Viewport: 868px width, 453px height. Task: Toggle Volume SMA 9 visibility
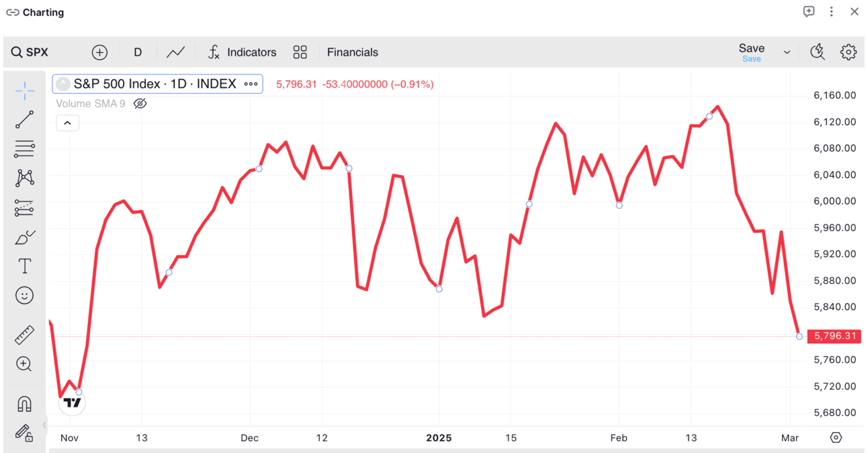click(x=140, y=103)
